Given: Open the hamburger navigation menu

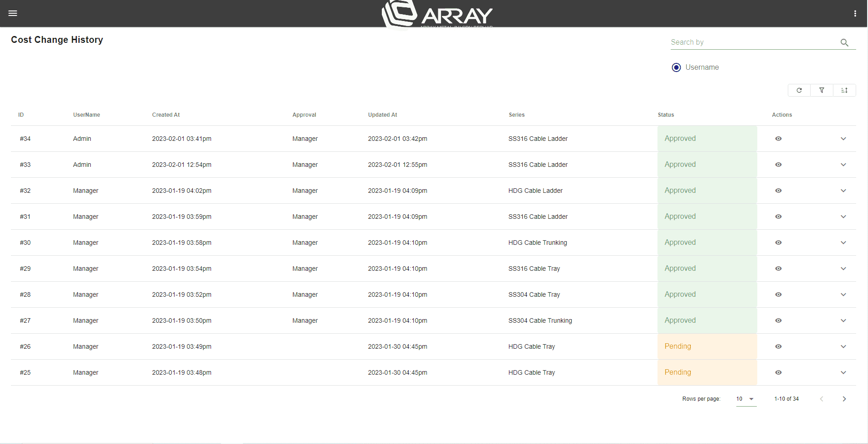Looking at the screenshot, I should [13, 13].
